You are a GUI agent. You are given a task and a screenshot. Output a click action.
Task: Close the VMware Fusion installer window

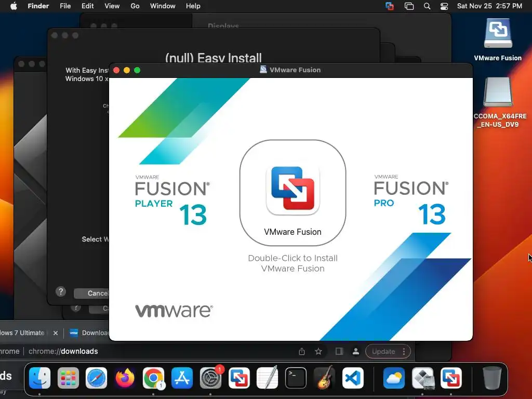click(116, 70)
